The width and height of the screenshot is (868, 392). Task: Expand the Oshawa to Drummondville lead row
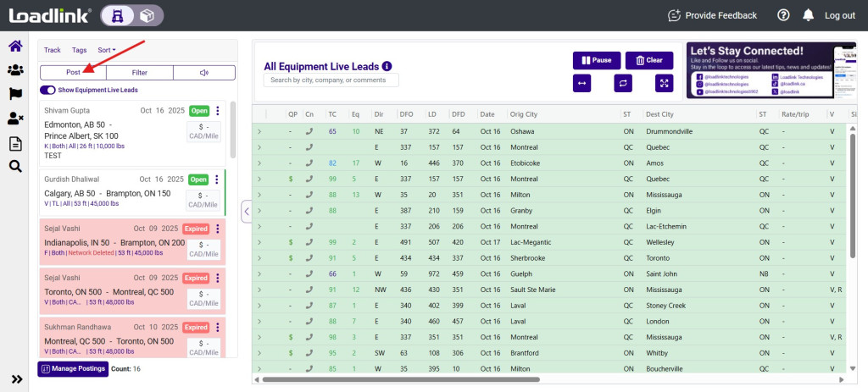point(259,131)
